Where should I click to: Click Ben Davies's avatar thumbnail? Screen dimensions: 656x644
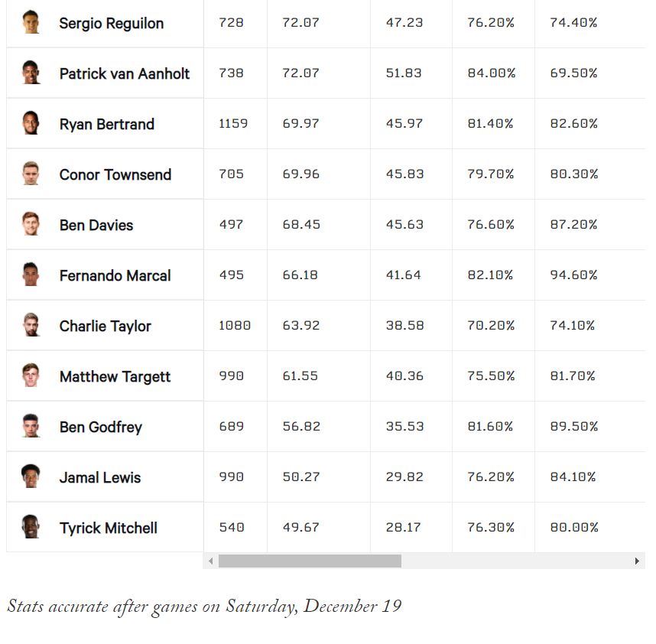coord(31,224)
